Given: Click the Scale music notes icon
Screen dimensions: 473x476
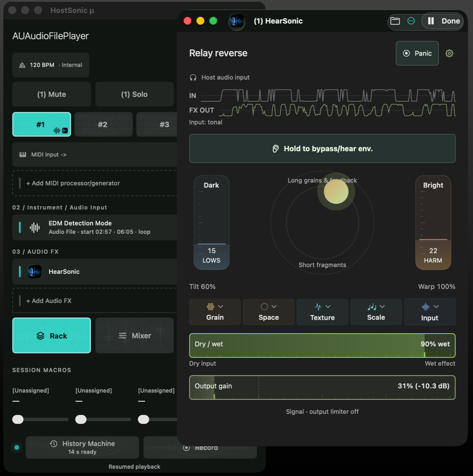Looking at the screenshot, I should pos(372,307).
